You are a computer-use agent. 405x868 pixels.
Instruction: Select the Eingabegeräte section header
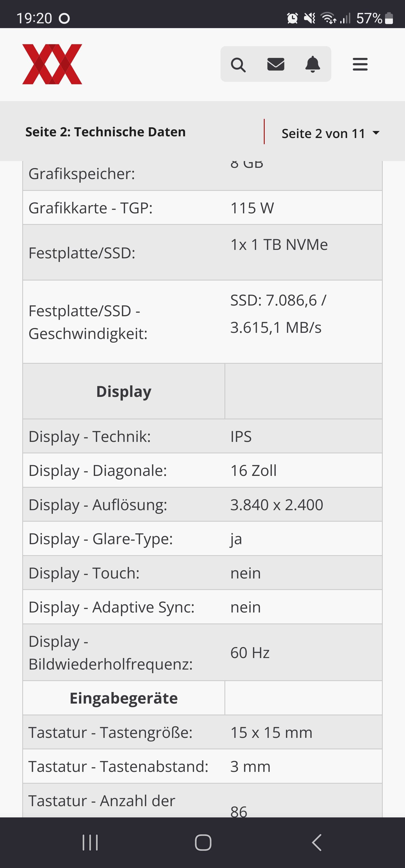click(124, 698)
